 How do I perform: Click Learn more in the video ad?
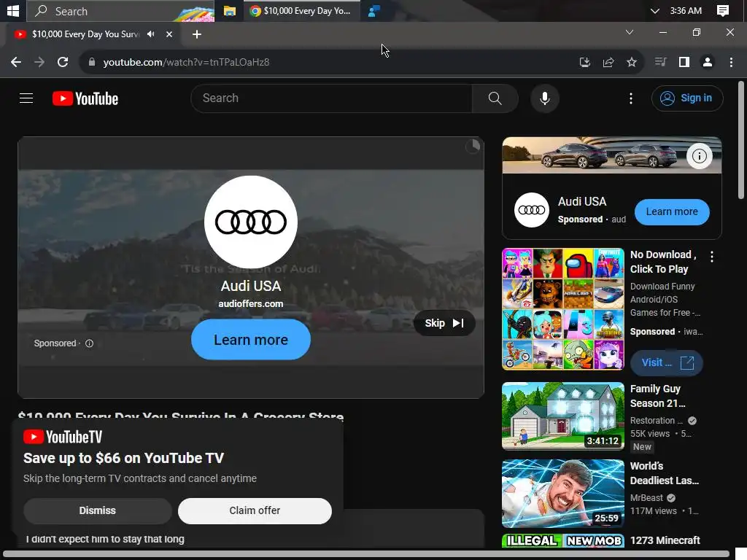[x=251, y=340]
